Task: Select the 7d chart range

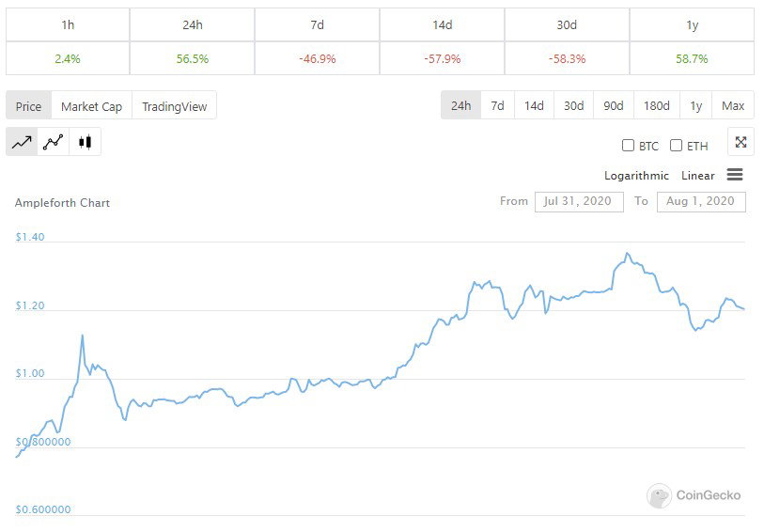Action: pyautogui.click(x=497, y=105)
